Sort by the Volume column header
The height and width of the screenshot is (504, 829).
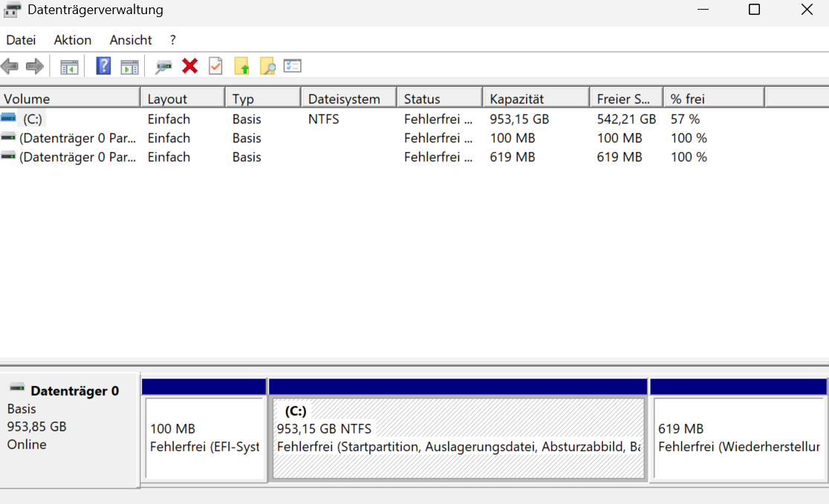(x=70, y=98)
